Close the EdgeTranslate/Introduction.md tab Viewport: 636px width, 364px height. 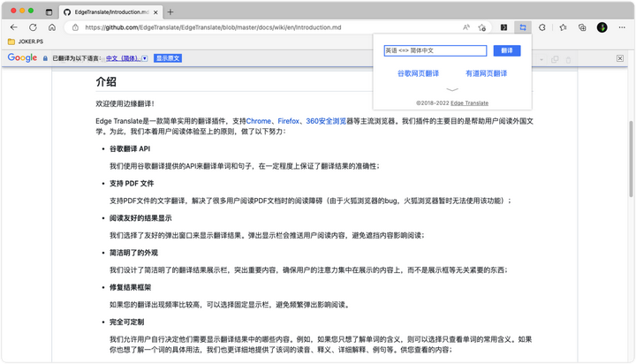coord(155,12)
